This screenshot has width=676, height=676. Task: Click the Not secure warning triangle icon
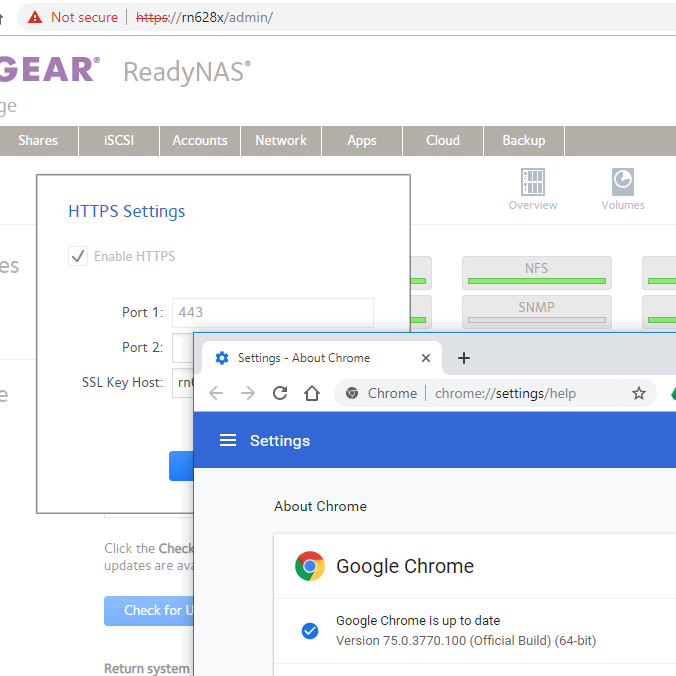[x=35, y=17]
